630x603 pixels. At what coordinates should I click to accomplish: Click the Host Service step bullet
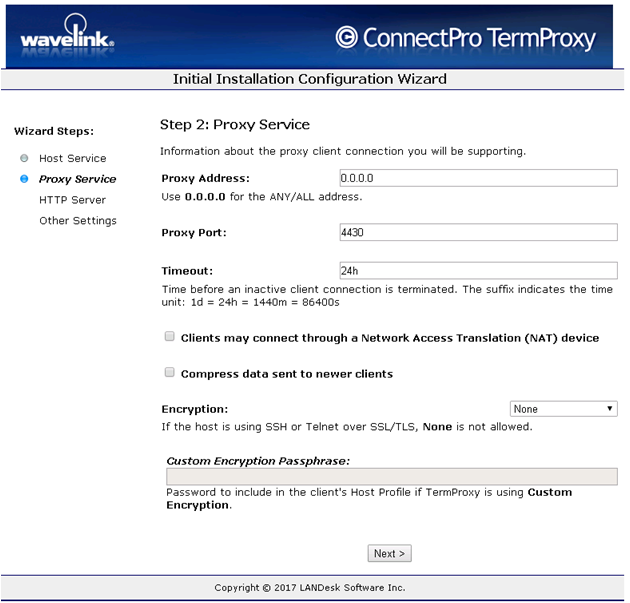click(x=24, y=158)
